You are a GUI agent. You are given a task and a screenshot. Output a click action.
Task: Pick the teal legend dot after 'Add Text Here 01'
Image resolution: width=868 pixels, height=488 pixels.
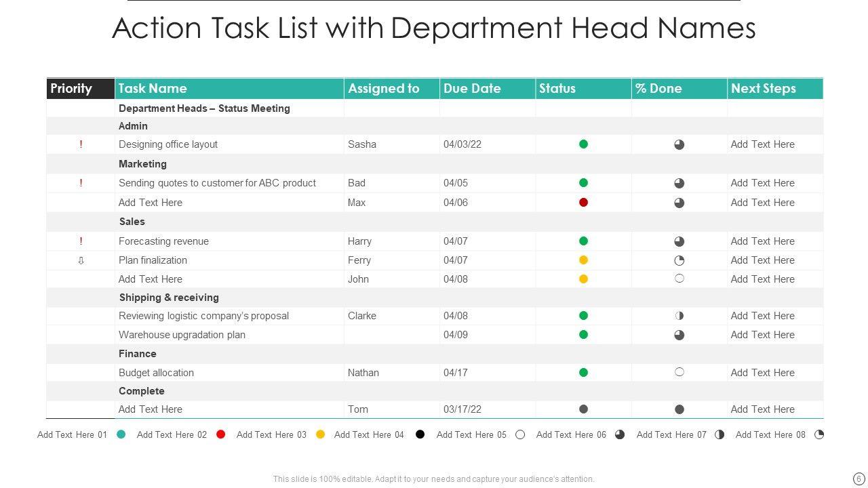(x=121, y=435)
